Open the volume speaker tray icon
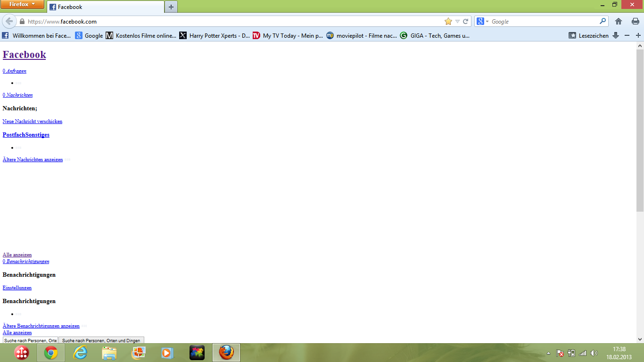The height and width of the screenshot is (362, 644). tap(594, 353)
